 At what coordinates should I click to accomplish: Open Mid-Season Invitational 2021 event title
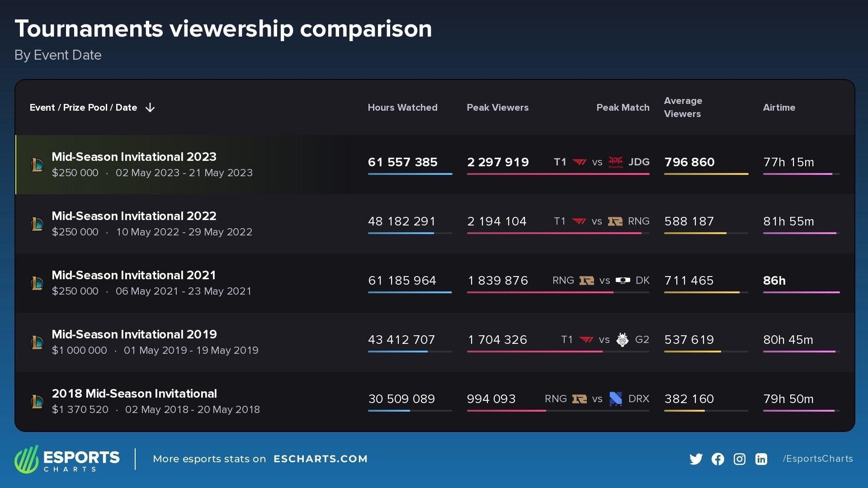[134, 275]
